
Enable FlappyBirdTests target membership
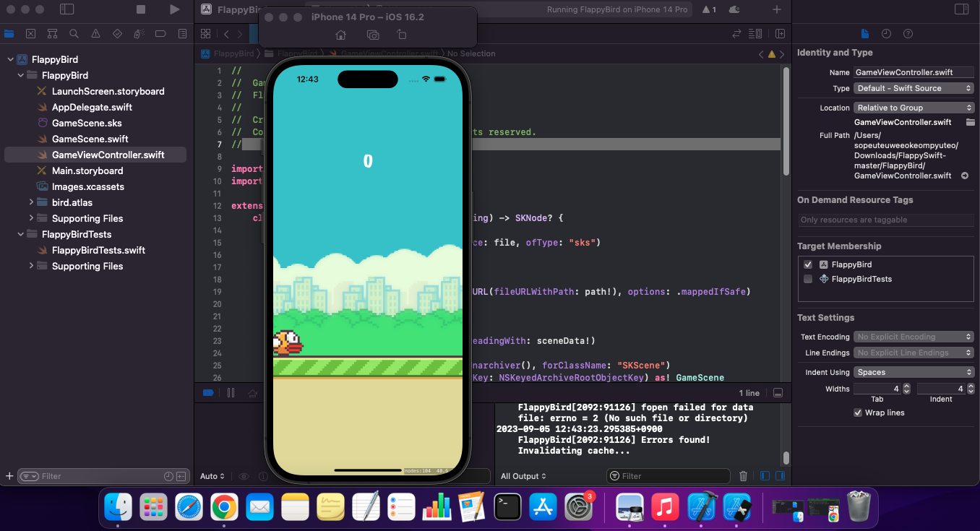[808, 279]
